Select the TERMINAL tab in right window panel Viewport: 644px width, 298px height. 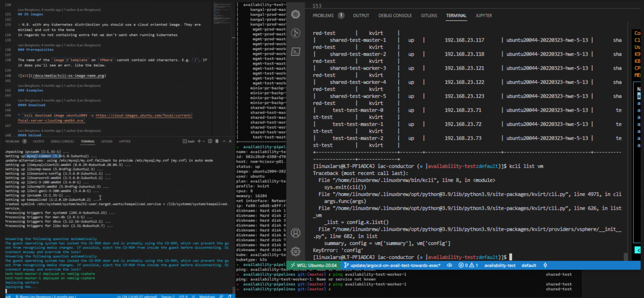(456, 15)
